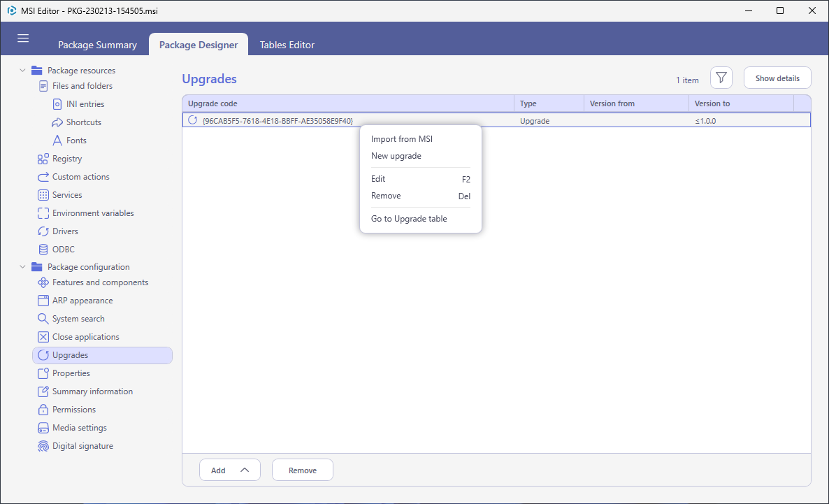Click the bottom Remove button
The image size is (829, 504).
(303, 470)
